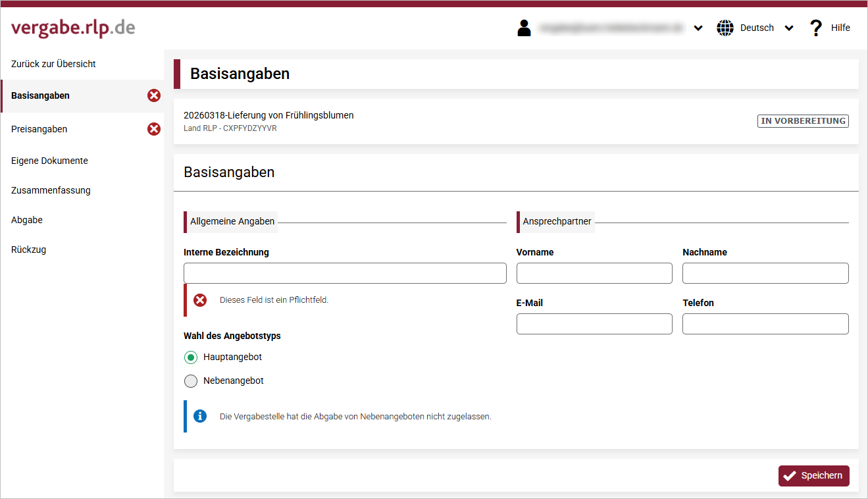The width and height of the screenshot is (868, 499).
Task: Click into the Telefon input field
Action: coord(765,324)
